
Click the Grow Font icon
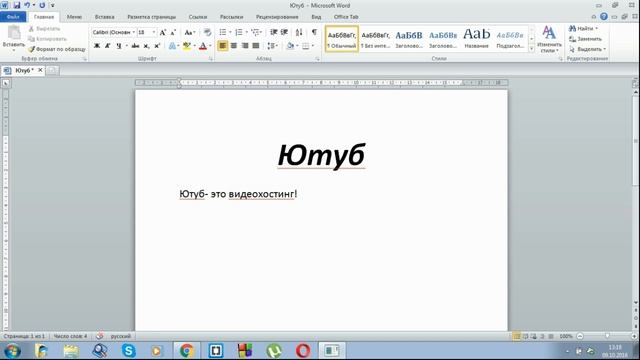163,32
